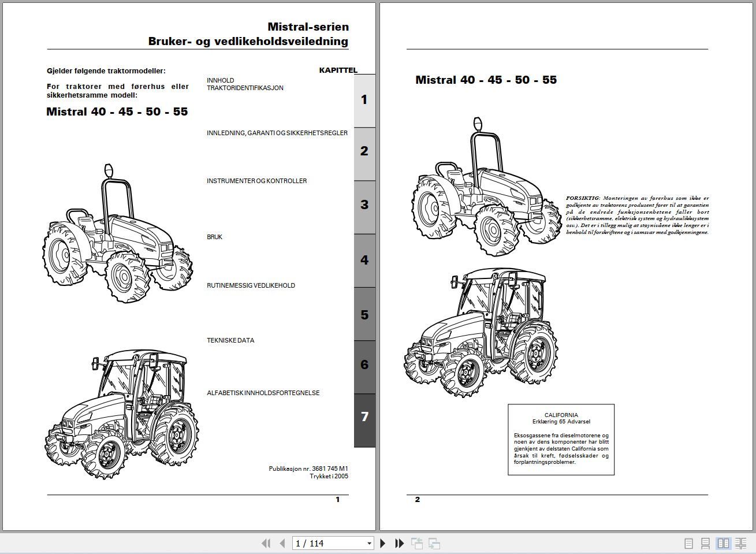Click Gjelder følgende traktormodeller text
Viewport: 756px width, 554px height.
click(x=106, y=71)
